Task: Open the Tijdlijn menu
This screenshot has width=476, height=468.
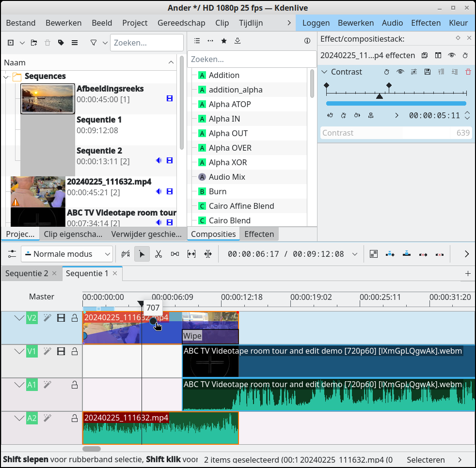Action: [251, 23]
